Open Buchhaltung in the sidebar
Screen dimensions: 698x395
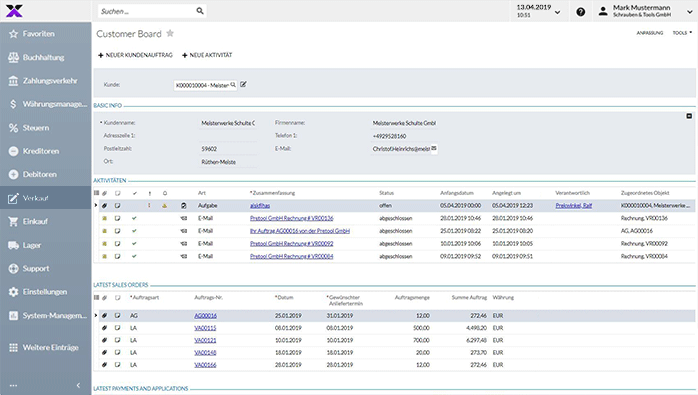45,57
